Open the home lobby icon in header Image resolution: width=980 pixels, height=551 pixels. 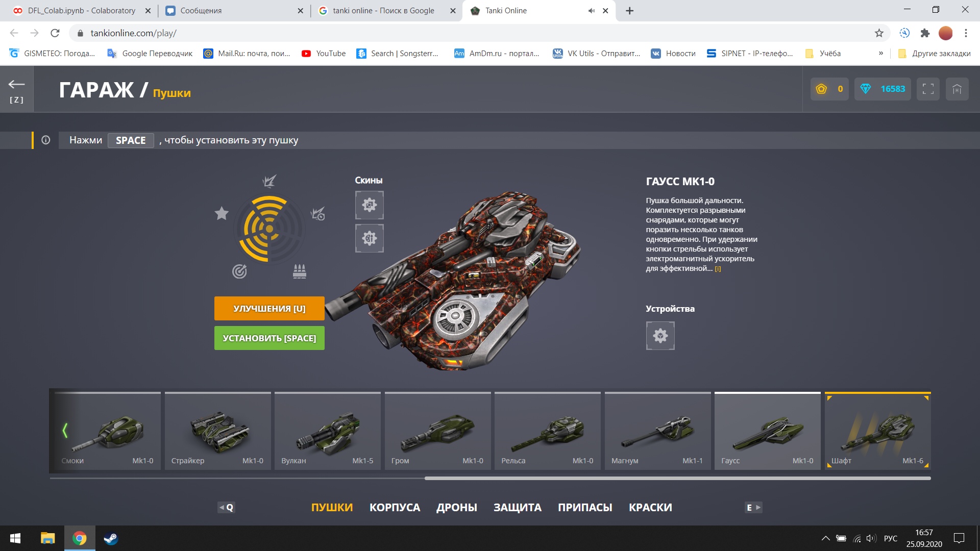point(957,89)
